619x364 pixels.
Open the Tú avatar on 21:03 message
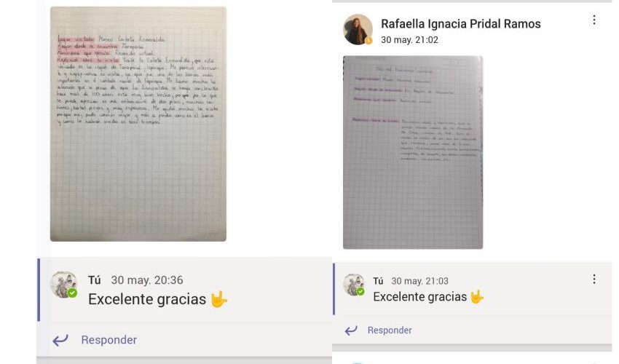[x=354, y=285]
